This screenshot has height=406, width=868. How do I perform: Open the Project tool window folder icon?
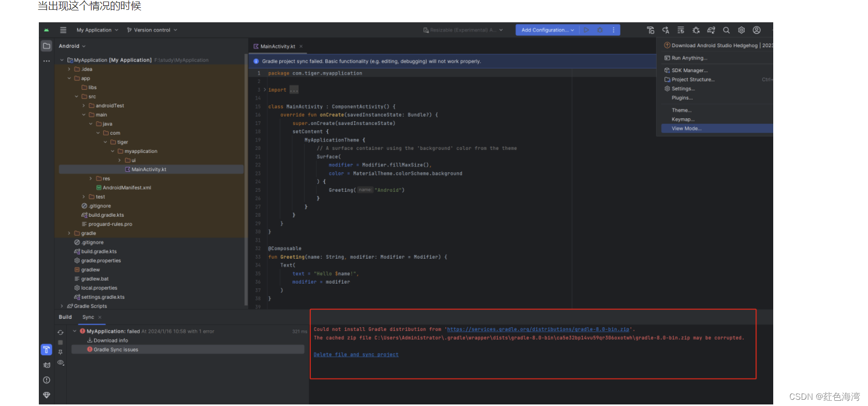point(47,46)
